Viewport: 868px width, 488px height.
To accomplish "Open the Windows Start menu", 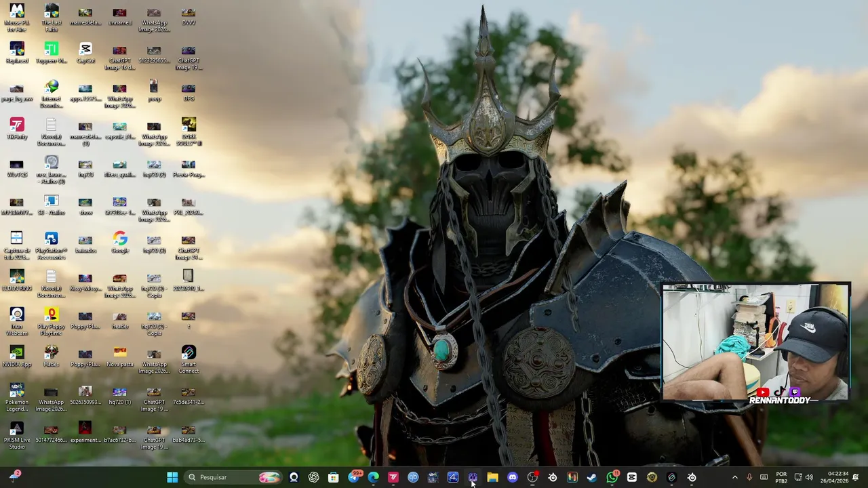I will click(x=172, y=477).
